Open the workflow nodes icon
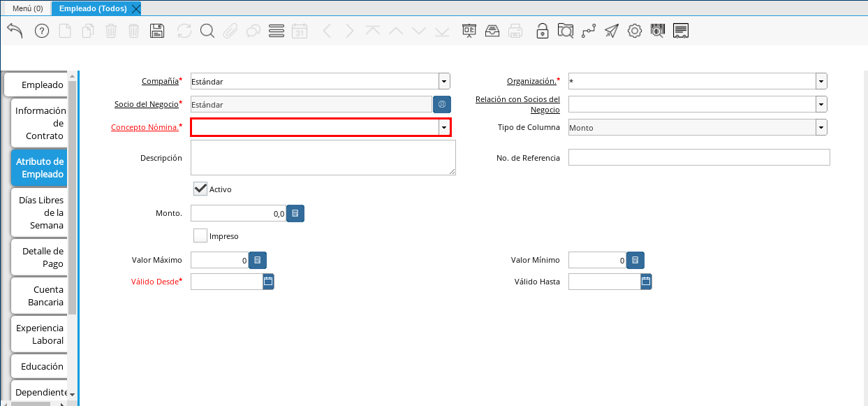The image size is (868, 406). pos(589,31)
